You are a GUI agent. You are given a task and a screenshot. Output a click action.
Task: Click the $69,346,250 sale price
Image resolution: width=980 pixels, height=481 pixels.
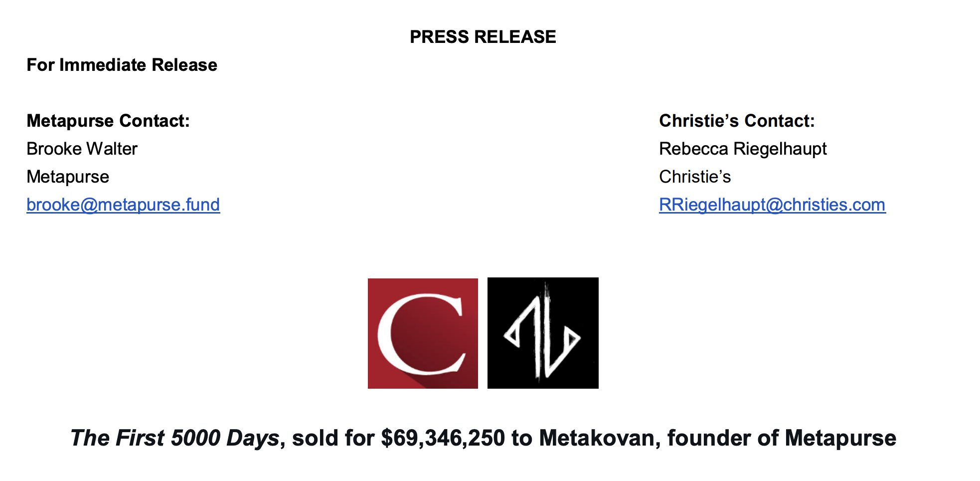(x=443, y=438)
